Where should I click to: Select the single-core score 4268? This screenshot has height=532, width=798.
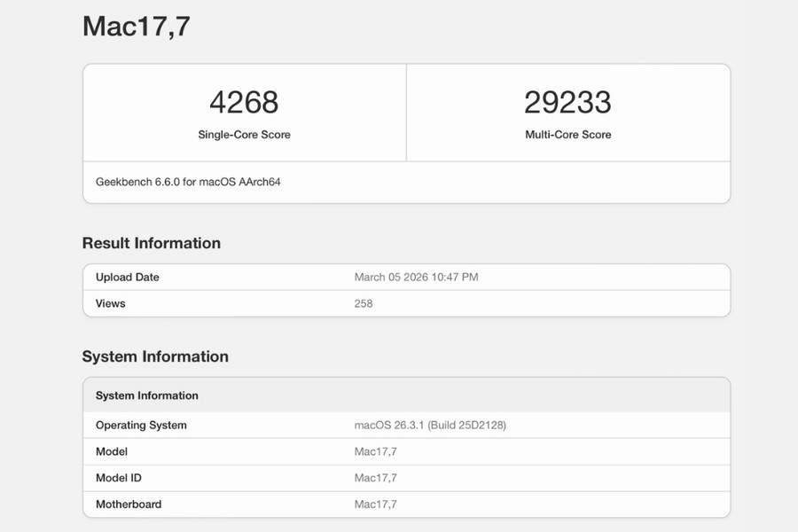pos(245,102)
